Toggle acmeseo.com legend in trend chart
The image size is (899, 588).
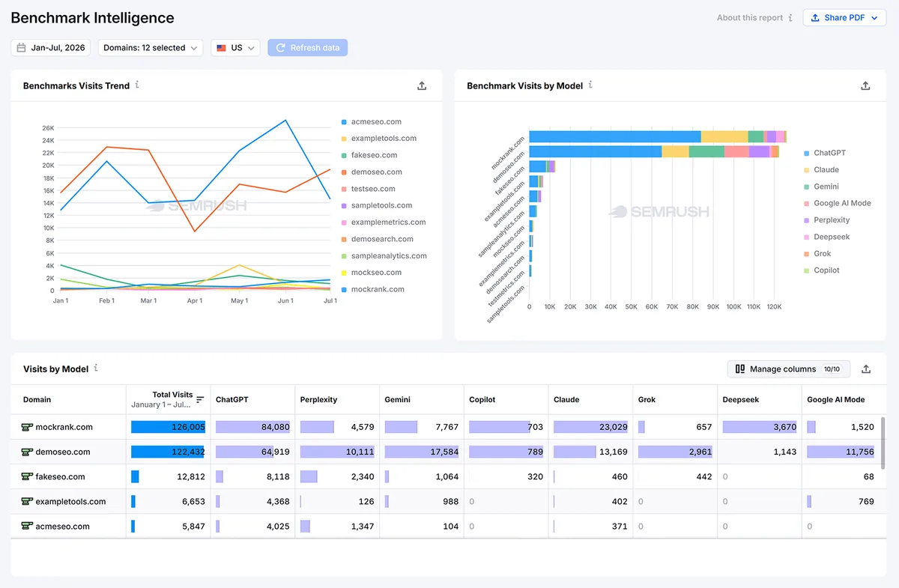click(372, 121)
